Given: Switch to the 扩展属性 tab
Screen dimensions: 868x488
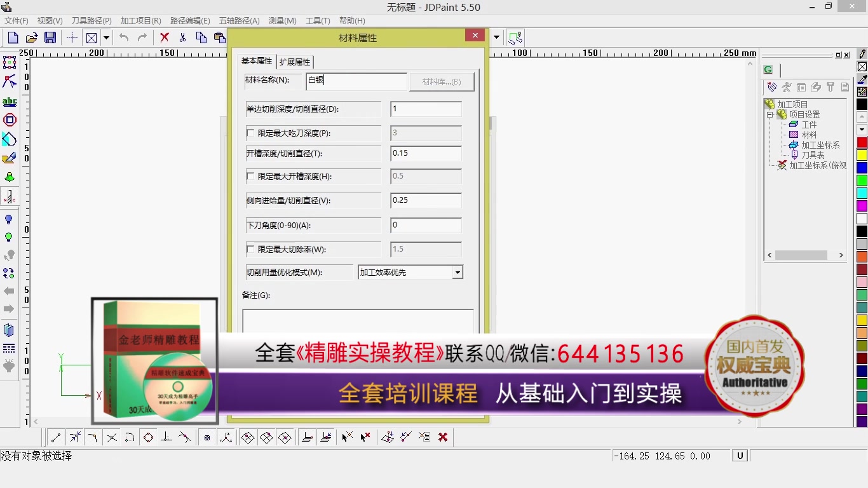Looking at the screenshot, I should 295,61.
